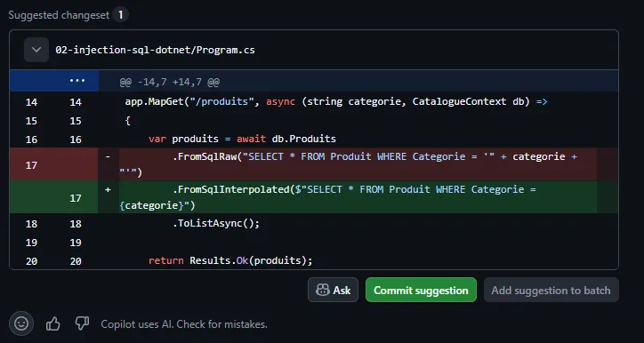This screenshot has height=343, width=644.
Task: Add an emoji reaction with the smiley icon
Action: point(21,323)
